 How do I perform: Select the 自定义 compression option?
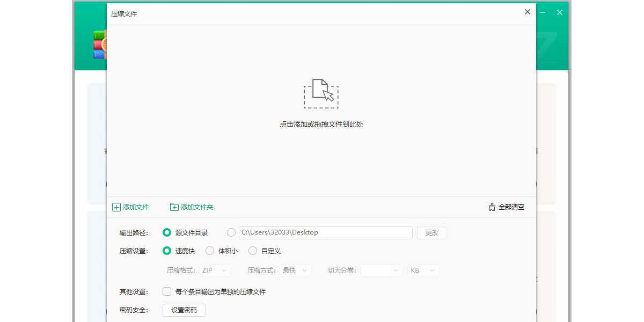[x=253, y=251]
